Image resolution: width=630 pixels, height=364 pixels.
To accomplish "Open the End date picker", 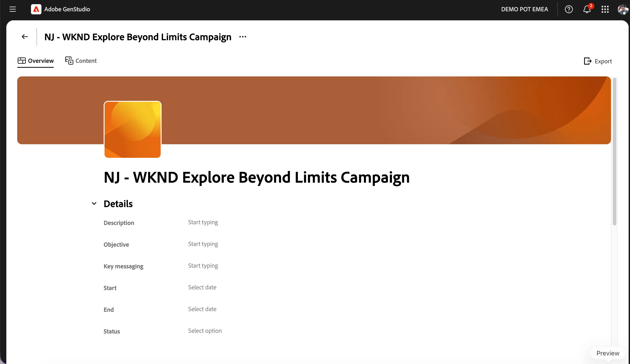I will [202, 309].
